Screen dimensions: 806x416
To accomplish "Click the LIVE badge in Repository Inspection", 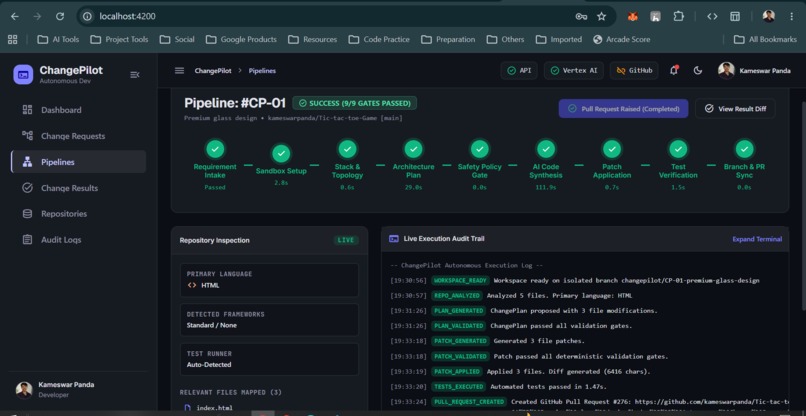I will coord(346,240).
